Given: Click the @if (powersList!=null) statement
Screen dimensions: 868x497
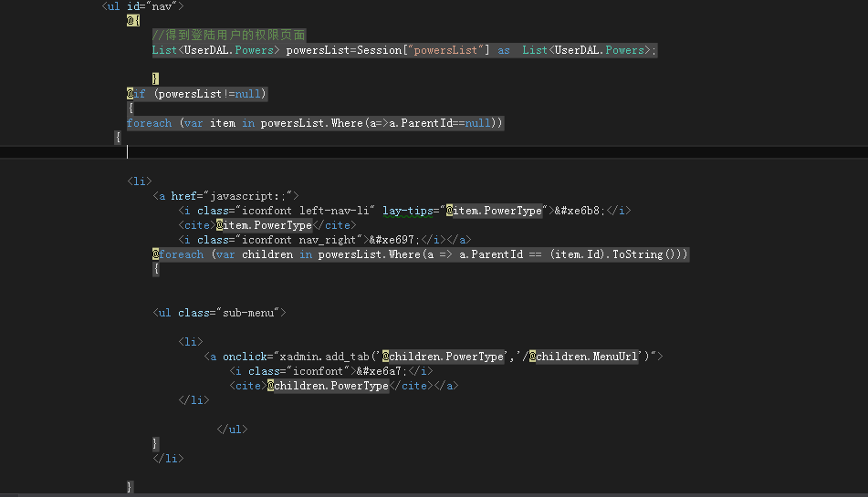Looking at the screenshot, I should click(x=196, y=93).
